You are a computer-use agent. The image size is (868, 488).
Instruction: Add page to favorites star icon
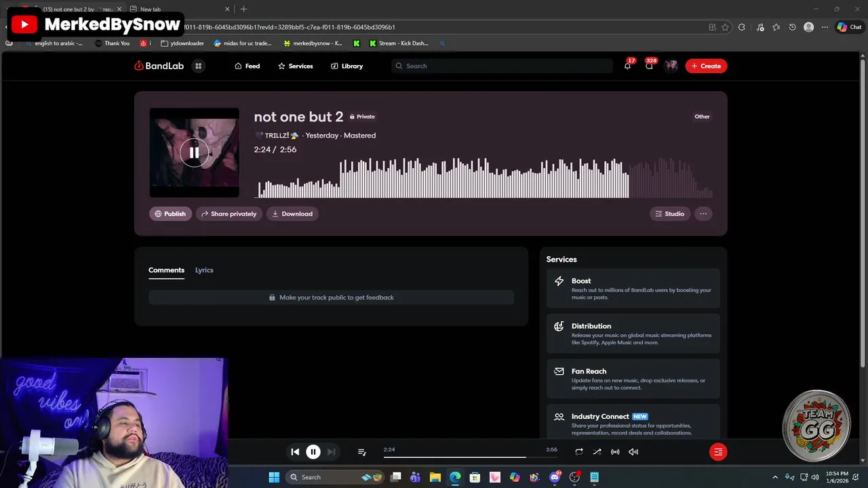[x=725, y=27]
